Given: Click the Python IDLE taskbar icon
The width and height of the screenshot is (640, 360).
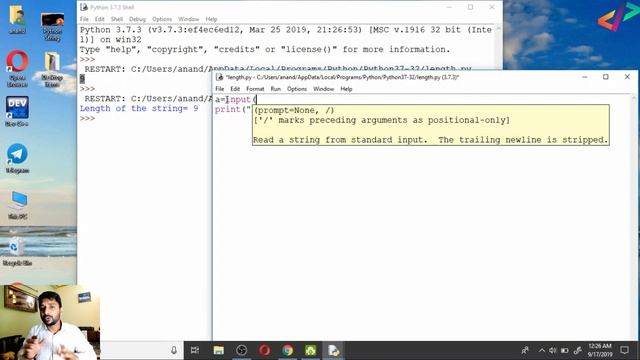Looking at the screenshot, I should coord(333,350).
